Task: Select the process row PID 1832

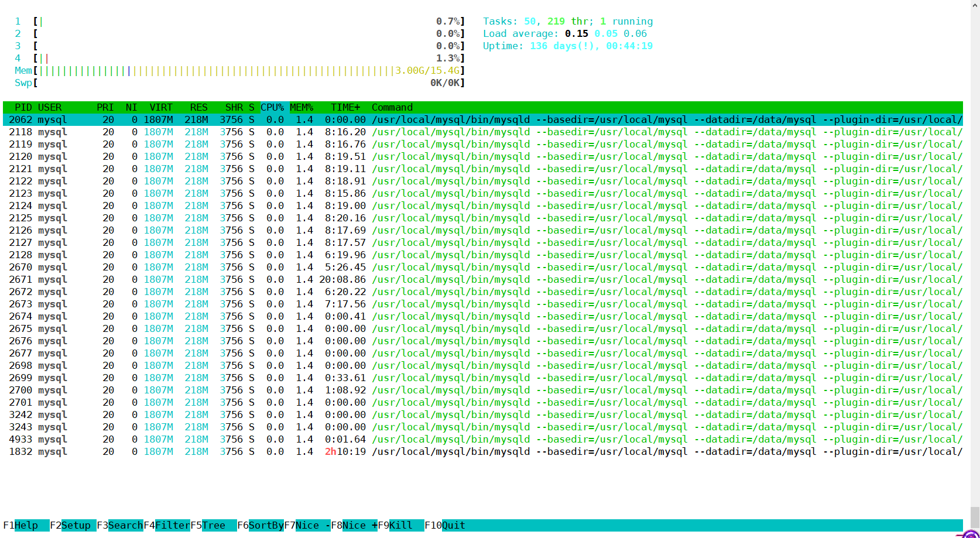Action: pos(483,451)
